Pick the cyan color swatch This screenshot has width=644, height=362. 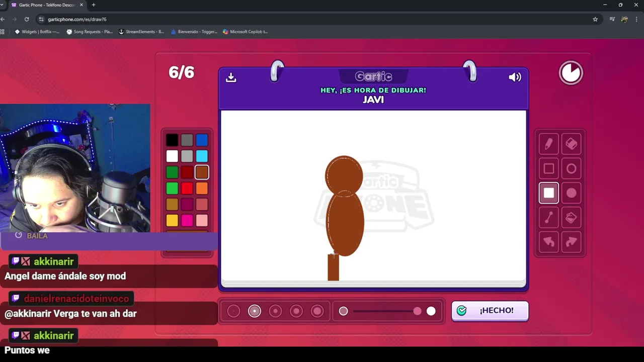coord(202,156)
